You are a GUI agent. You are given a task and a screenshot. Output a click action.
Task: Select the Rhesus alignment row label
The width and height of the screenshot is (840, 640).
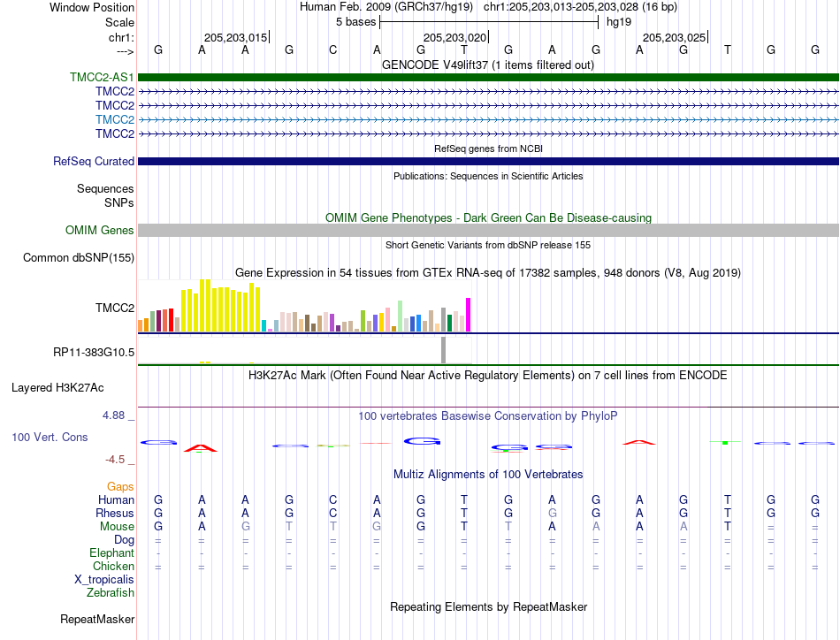pos(115,513)
